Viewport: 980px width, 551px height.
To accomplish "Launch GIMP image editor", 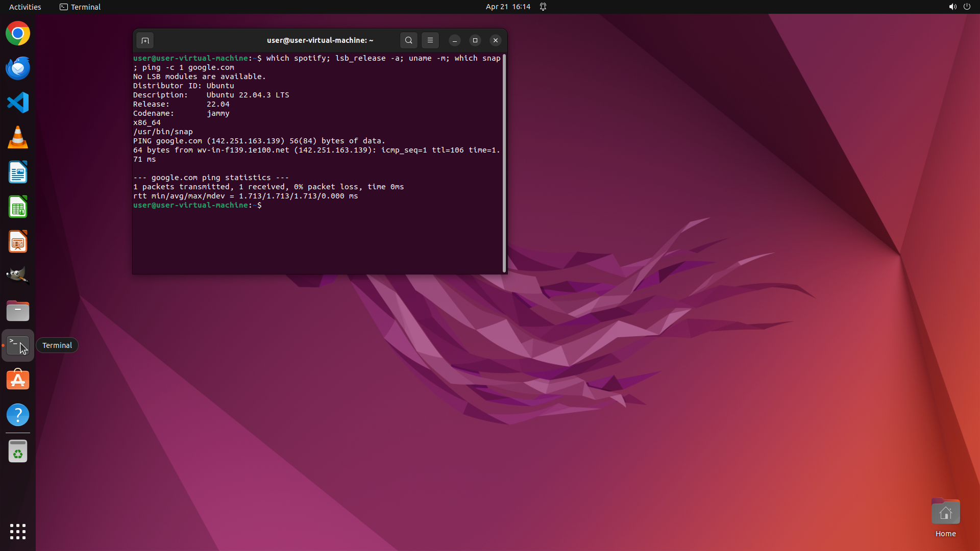I will click(18, 275).
